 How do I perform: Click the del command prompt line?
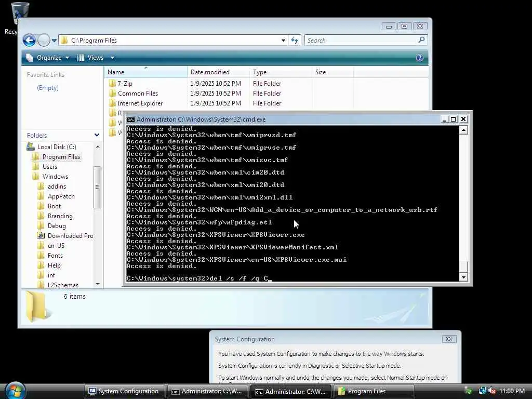[x=199, y=278]
